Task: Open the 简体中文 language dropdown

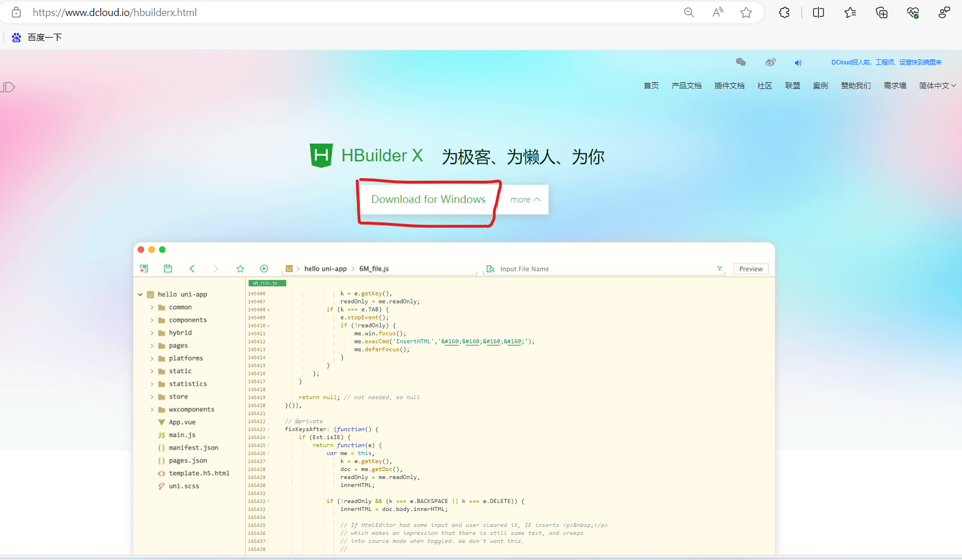Action: point(937,86)
